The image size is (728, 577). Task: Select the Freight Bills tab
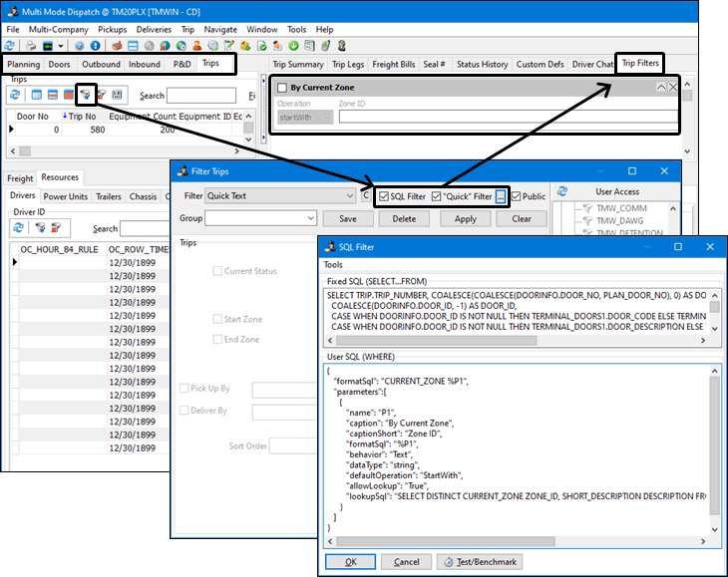click(x=394, y=65)
